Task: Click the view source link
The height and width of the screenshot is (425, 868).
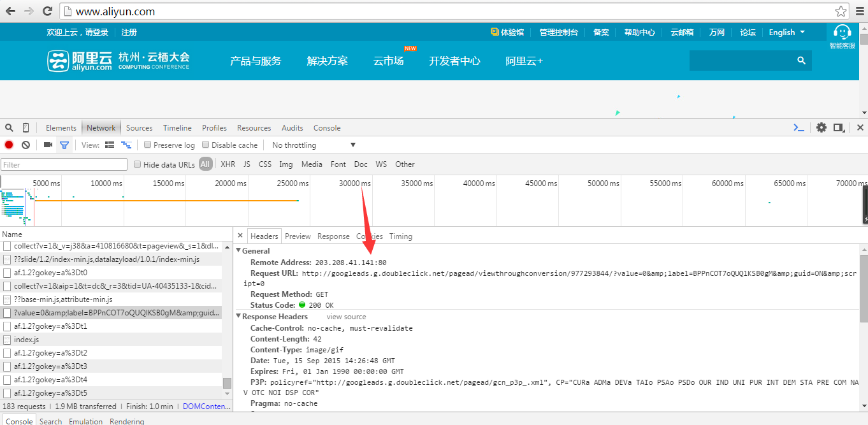Action: (346, 317)
